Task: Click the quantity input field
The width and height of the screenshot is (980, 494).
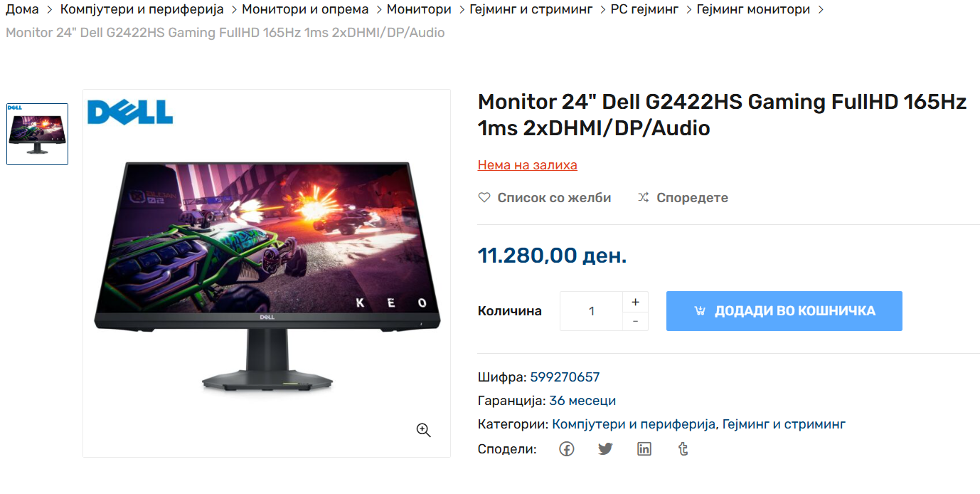Action: pos(591,311)
